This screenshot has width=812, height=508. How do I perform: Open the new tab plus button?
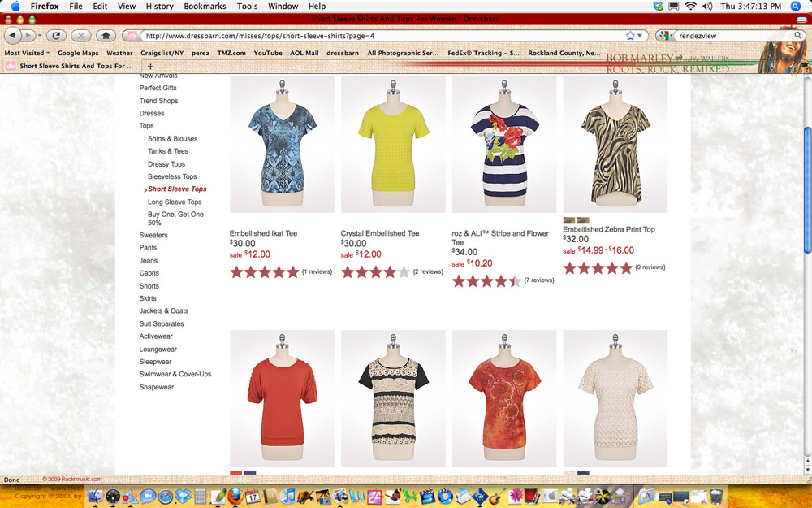(x=150, y=67)
